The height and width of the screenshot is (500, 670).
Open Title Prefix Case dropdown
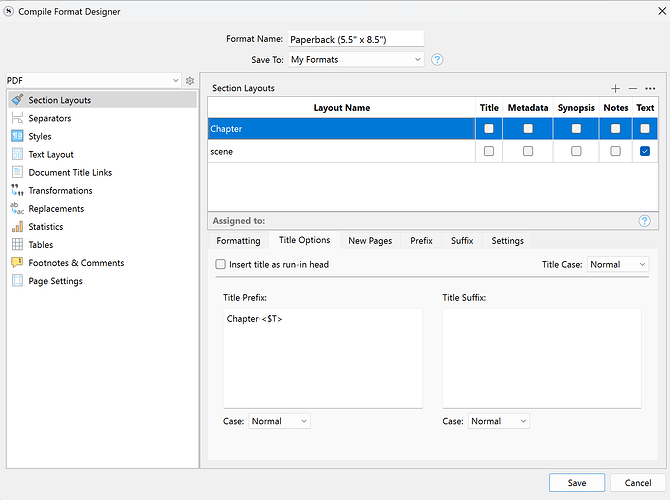point(279,421)
